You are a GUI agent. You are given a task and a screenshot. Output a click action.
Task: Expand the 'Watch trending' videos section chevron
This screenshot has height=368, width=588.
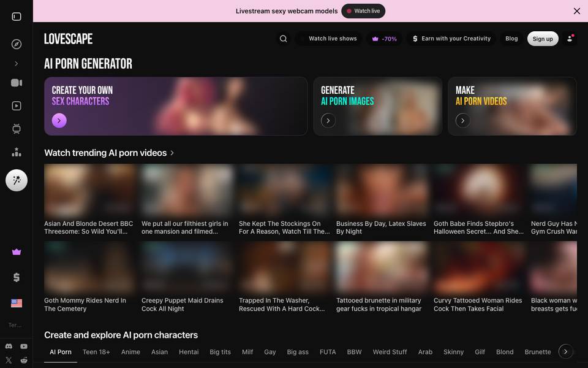pyautogui.click(x=172, y=153)
